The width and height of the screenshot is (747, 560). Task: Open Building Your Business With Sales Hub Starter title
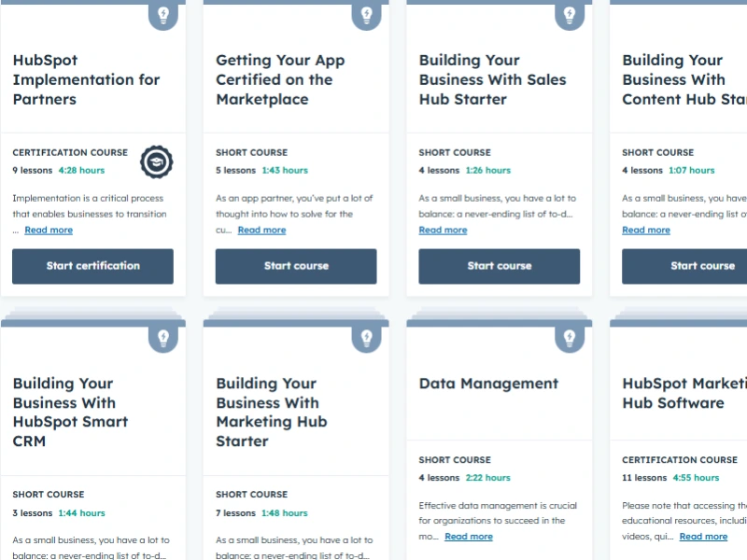[x=493, y=79]
